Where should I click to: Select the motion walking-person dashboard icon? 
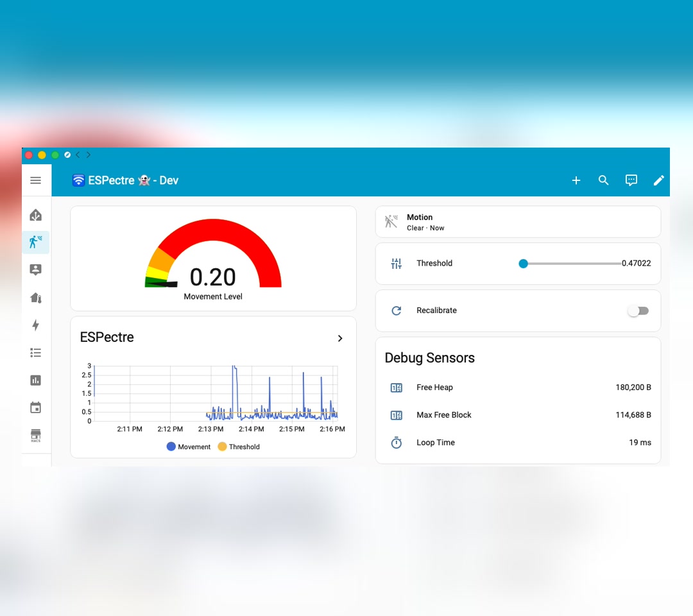(x=36, y=242)
